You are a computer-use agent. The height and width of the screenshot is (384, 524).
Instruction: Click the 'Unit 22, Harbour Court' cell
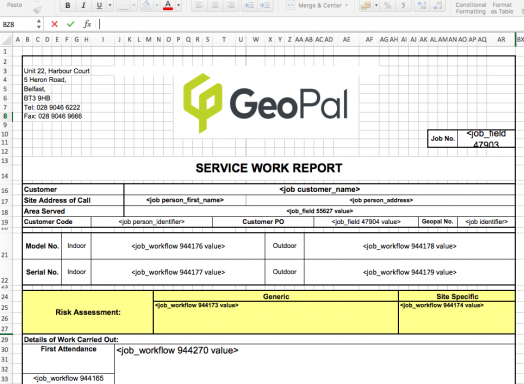tap(56, 71)
